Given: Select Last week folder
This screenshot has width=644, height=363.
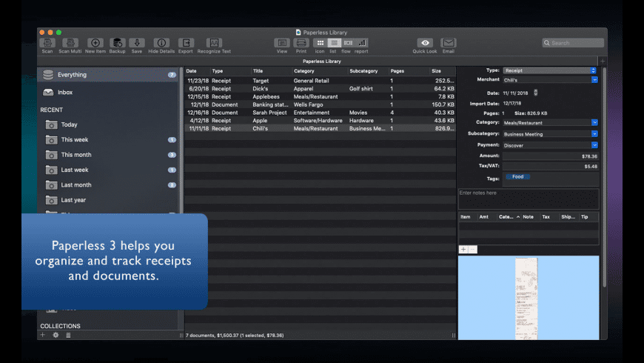Looking at the screenshot, I should [x=108, y=170].
